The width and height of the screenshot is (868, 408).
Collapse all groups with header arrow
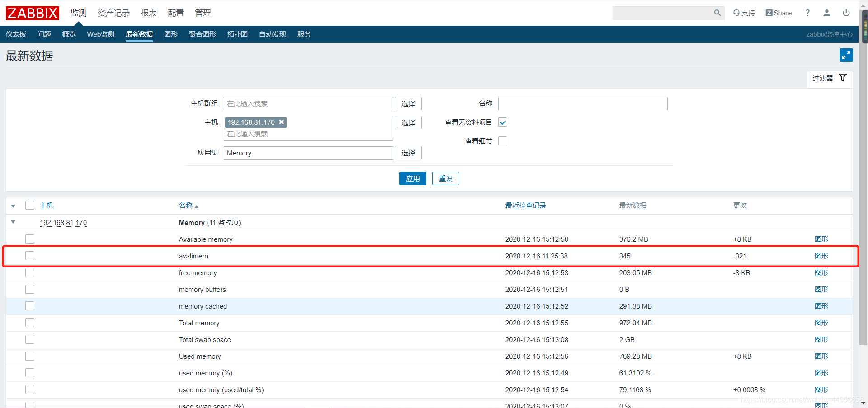(x=13, y=206)
